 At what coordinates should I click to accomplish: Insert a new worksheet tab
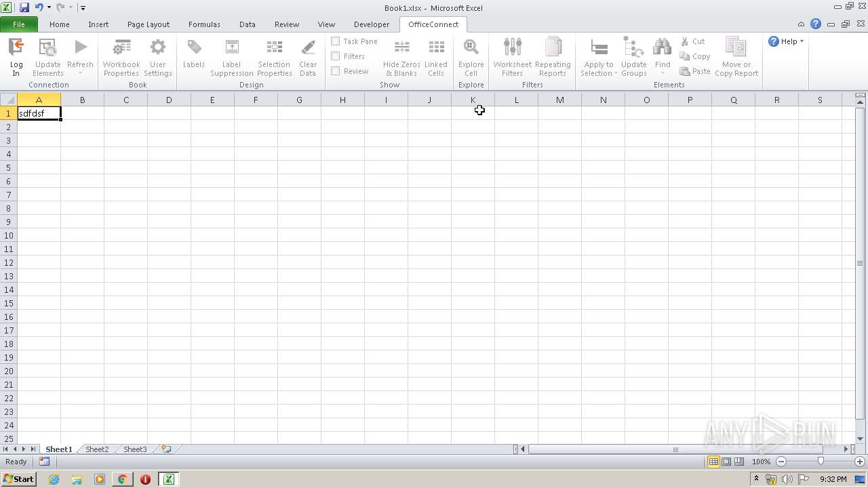pos(166,449)
